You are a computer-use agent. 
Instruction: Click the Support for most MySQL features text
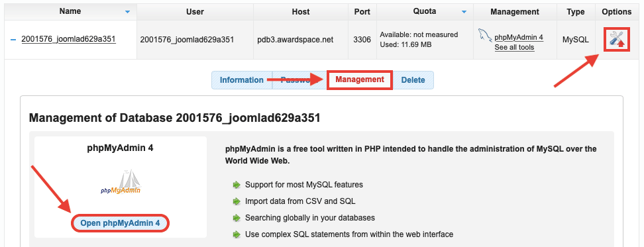(304, 185)
